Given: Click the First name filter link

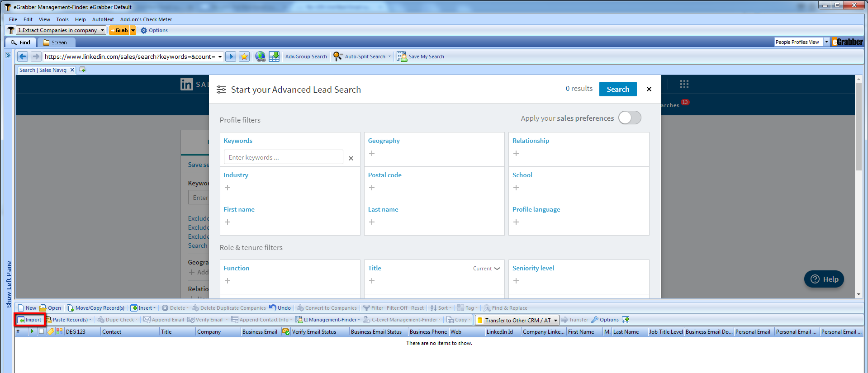Looking at the screenshot, I should [x=239, y=209].
